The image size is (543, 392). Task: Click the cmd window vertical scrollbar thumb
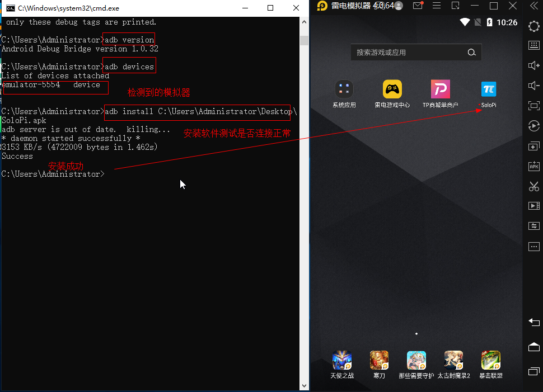(304, 40)
